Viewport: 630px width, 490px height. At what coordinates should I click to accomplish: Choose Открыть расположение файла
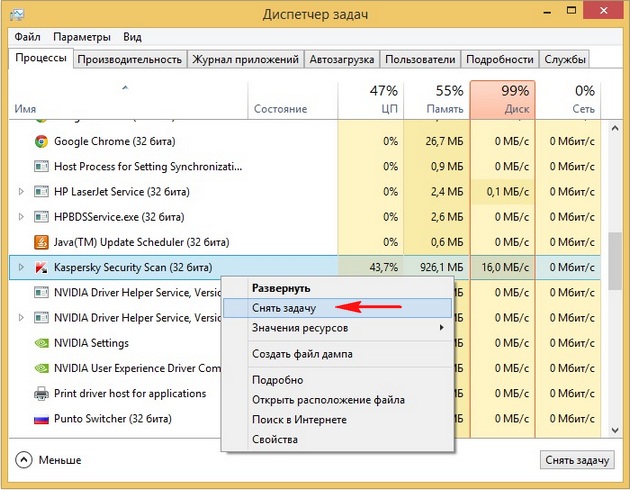pos(338,400)
